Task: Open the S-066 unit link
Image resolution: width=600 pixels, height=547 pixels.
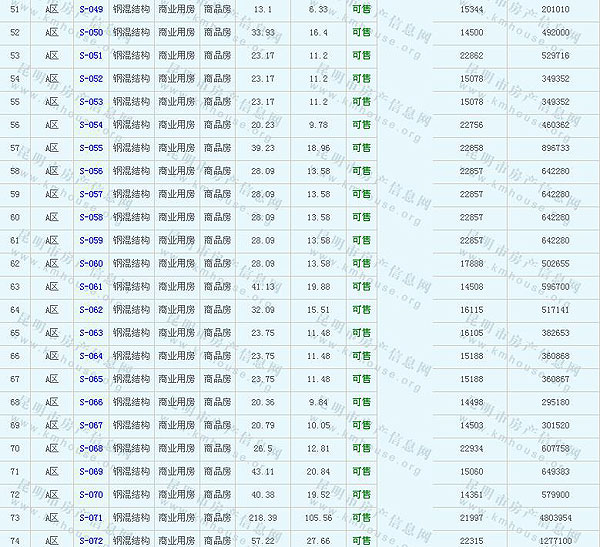Action: (x=90, y=403)
